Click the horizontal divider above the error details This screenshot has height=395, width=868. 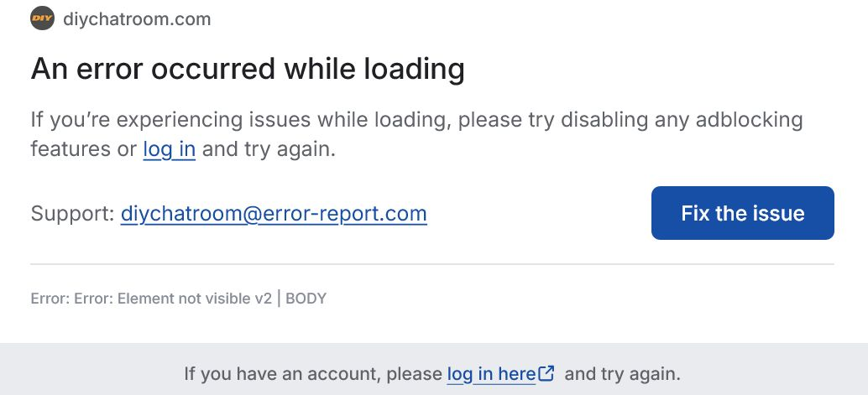pyautogui.click(x=432, y=264)
